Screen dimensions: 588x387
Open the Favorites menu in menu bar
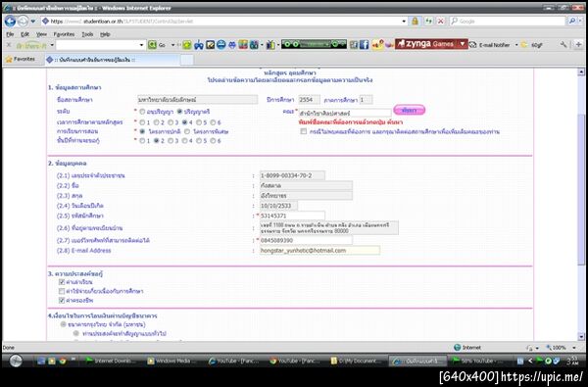tap(64, 34)
